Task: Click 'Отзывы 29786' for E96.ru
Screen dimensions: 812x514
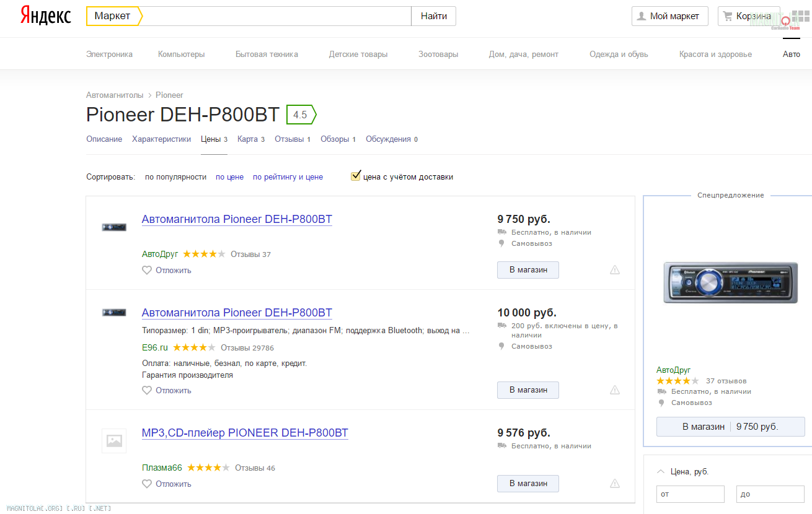Action: click(x=247, y=348)
